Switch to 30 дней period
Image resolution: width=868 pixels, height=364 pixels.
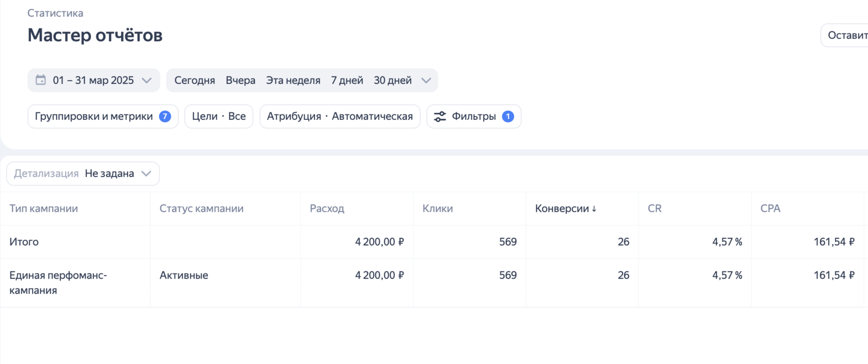coord(393,80)
